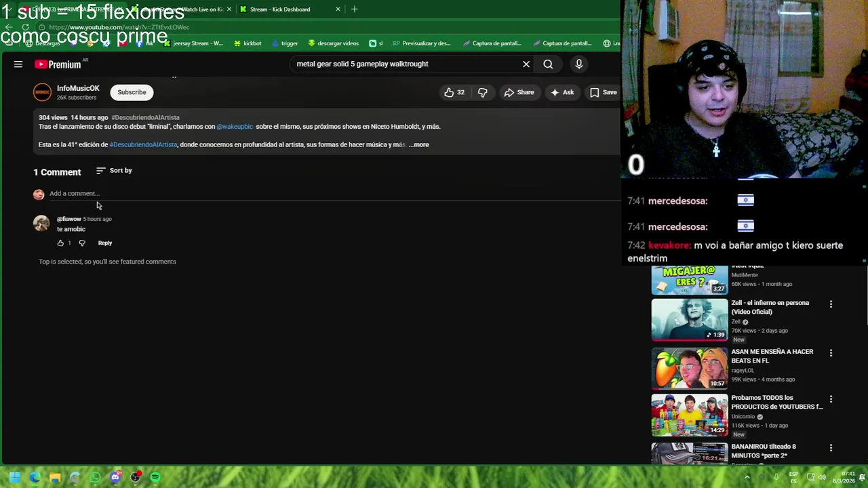The width and height of the screenshot is (868, 488).
Task: Open the #DescubriendoAlArtista hashtag in the description body
Action: coord(143,144)
